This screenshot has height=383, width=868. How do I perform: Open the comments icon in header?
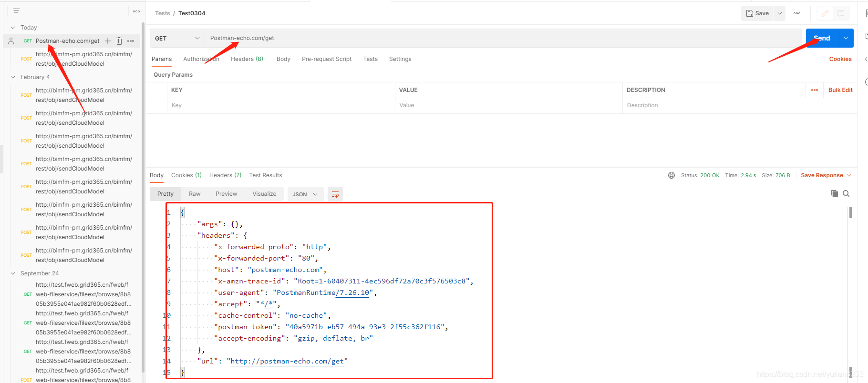841,13
